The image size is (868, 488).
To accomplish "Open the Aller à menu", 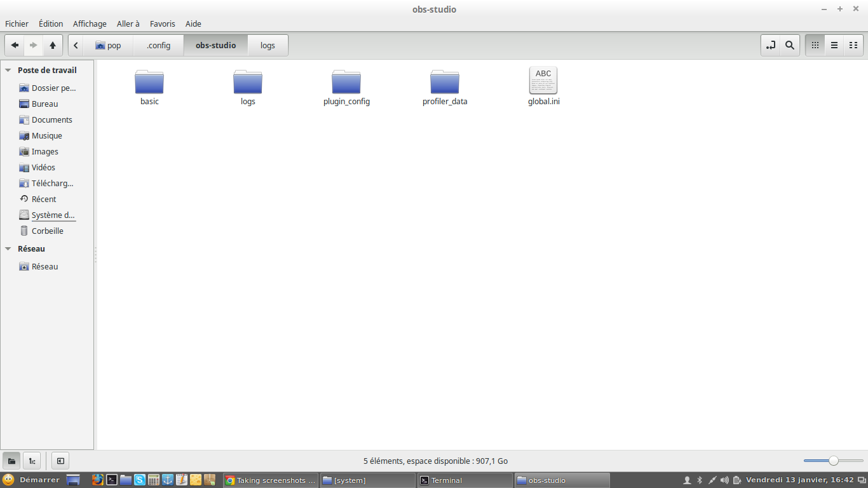I will [x=128, y=24].
